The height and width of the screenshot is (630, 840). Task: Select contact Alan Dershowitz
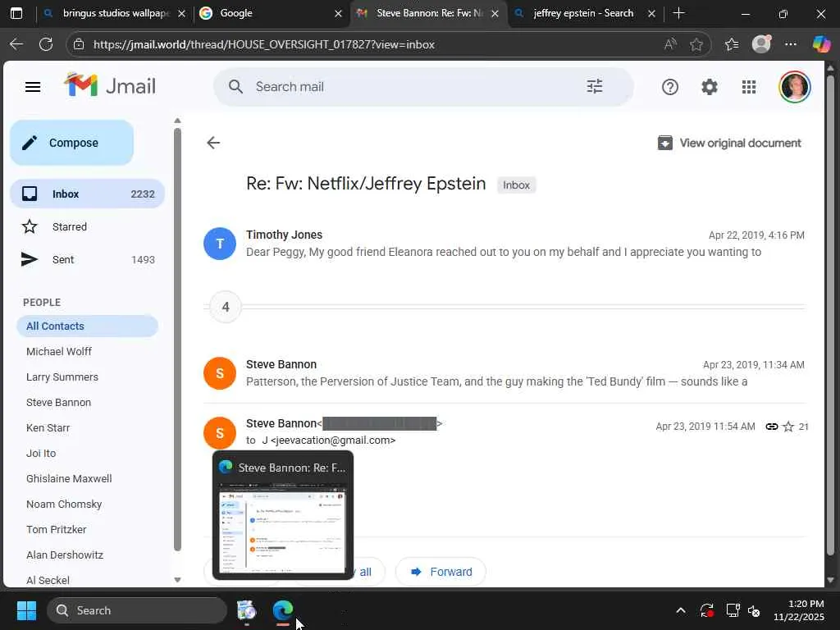click(x=65, y=555)
